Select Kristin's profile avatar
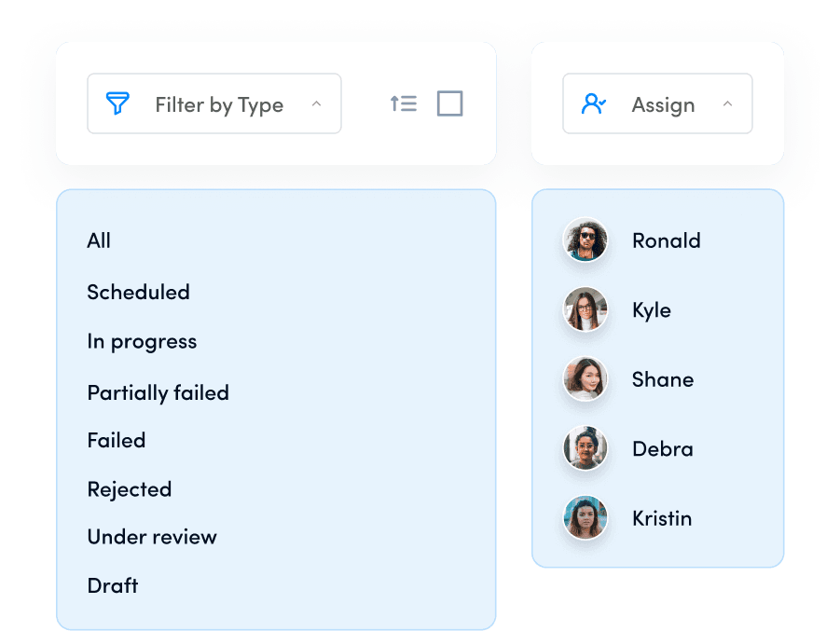The image size is (840, 631). click(585, 518)
